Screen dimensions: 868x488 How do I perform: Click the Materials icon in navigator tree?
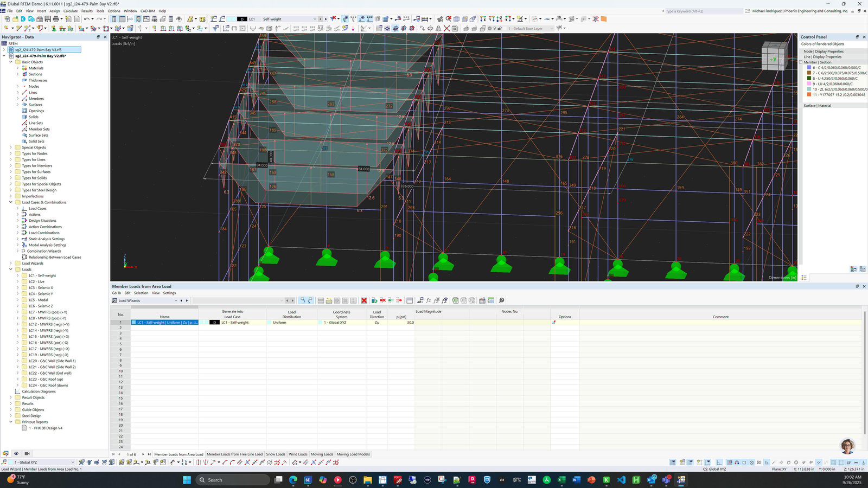tap(24, 68)
